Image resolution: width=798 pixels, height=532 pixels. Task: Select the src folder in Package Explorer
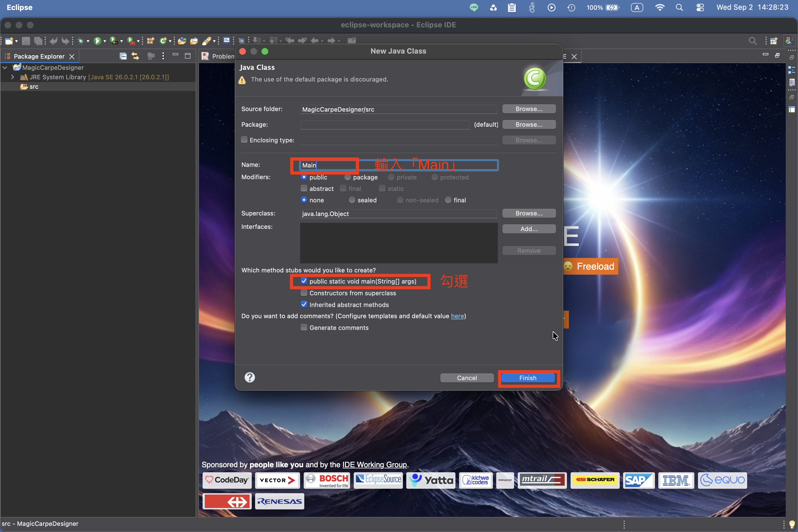click(34, 87)
